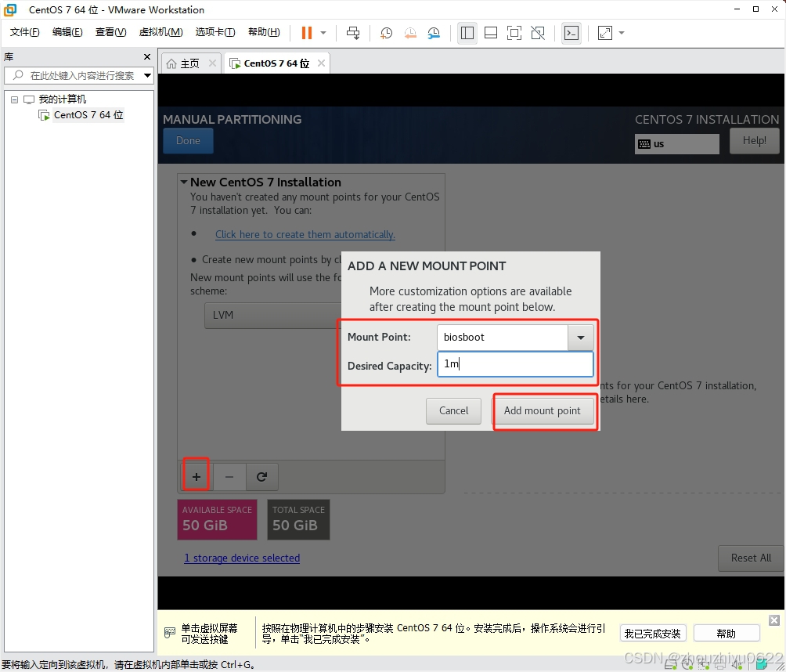Take a snapshot of the VM
Screen dimensions: 786x672
[x=386, y=33]
